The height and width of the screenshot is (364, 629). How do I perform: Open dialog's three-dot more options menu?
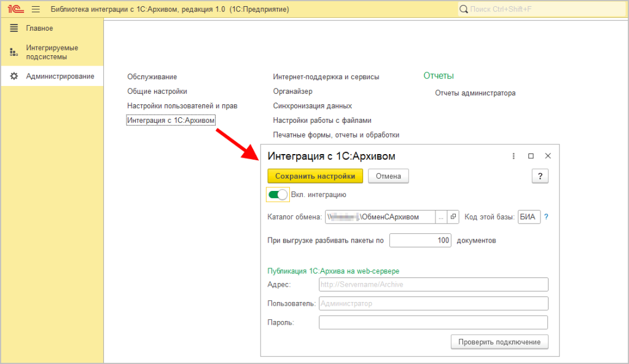tap(514, 156)
